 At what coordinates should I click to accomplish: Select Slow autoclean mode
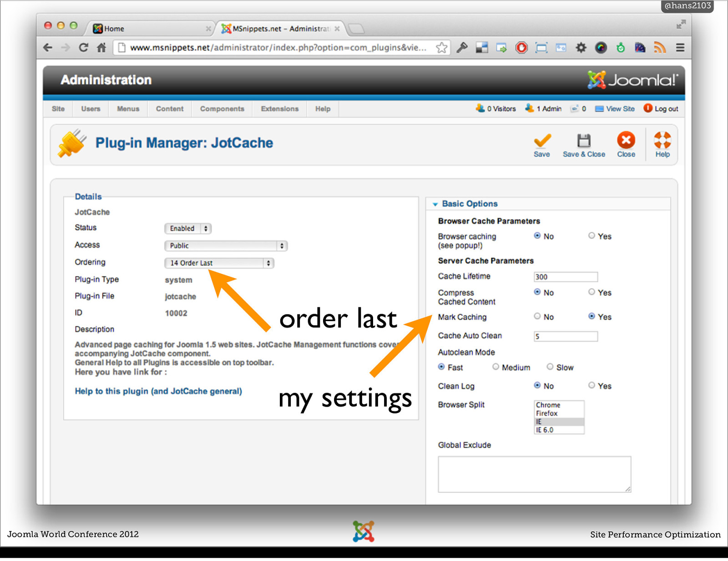tap(550, 367)
